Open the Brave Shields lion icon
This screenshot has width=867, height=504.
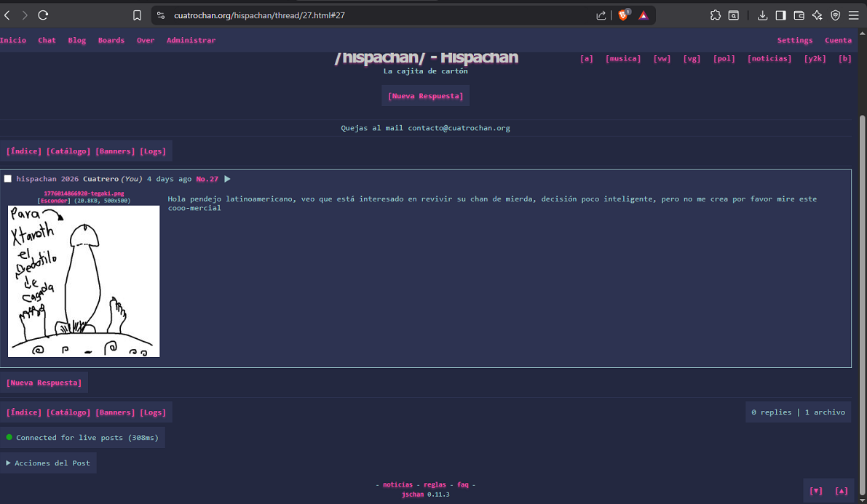click(623, 15)
